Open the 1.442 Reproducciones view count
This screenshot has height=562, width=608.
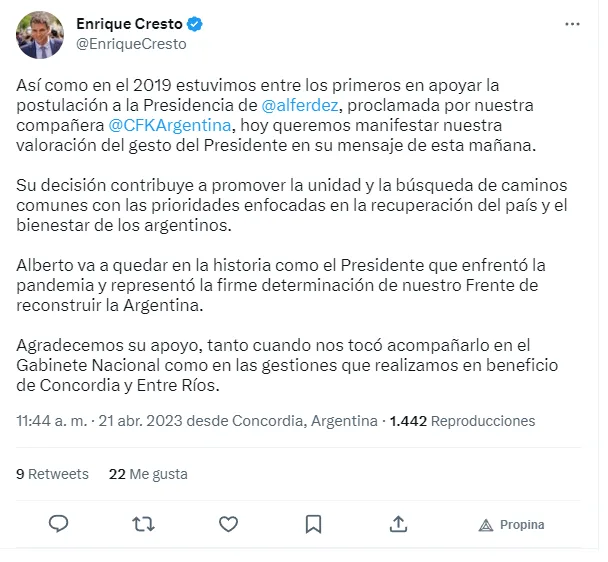coord(462,421)
